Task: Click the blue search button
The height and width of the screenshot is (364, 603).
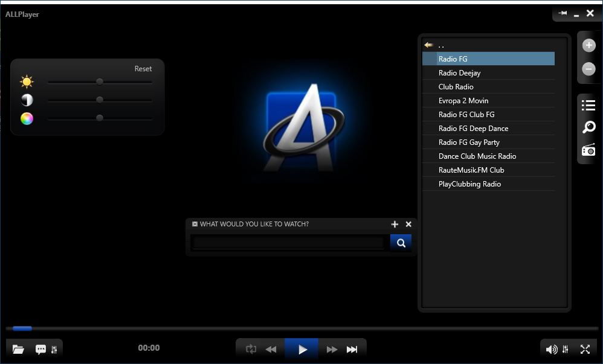Action: 401,243
